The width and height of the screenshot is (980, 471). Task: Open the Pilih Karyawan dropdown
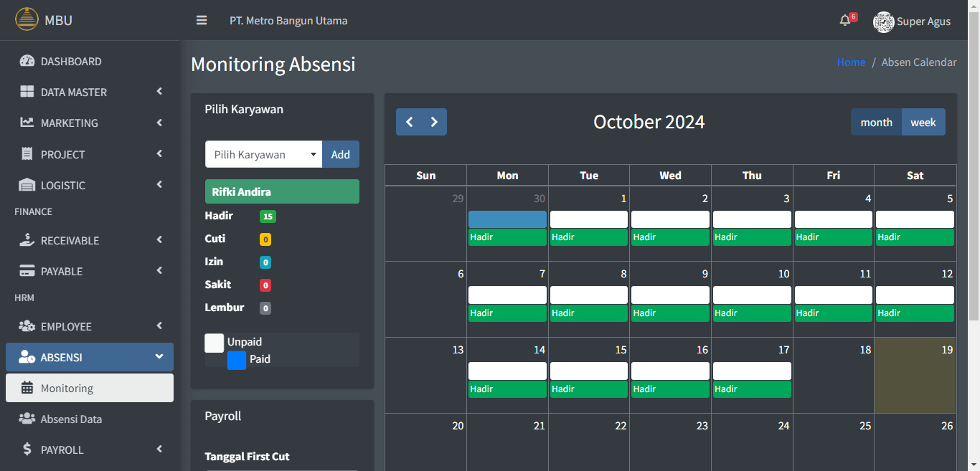coord(263,155)
